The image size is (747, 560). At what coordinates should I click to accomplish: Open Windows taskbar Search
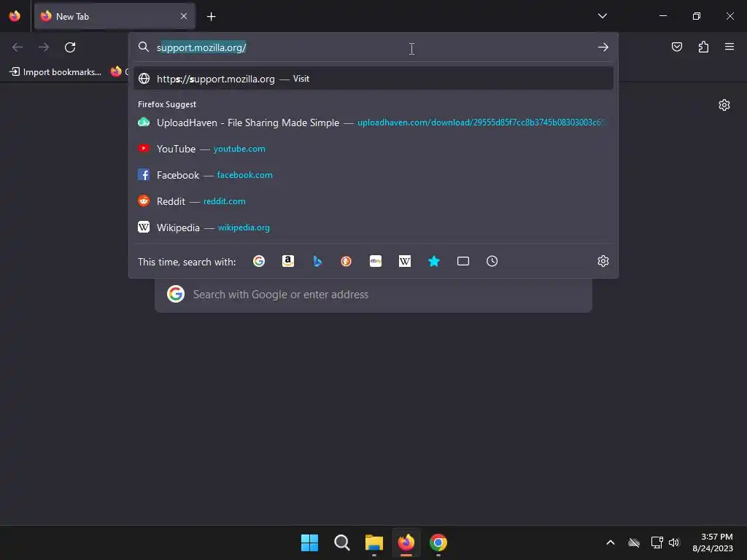(x=341, y=542)
